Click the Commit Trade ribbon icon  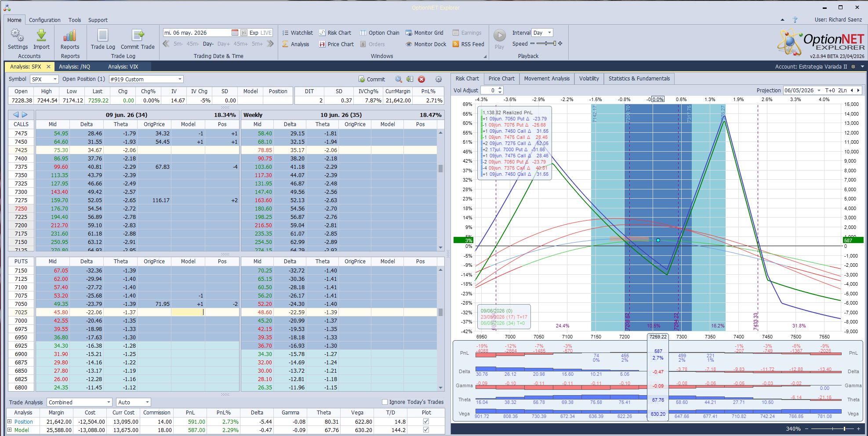(x=138, y=39)
